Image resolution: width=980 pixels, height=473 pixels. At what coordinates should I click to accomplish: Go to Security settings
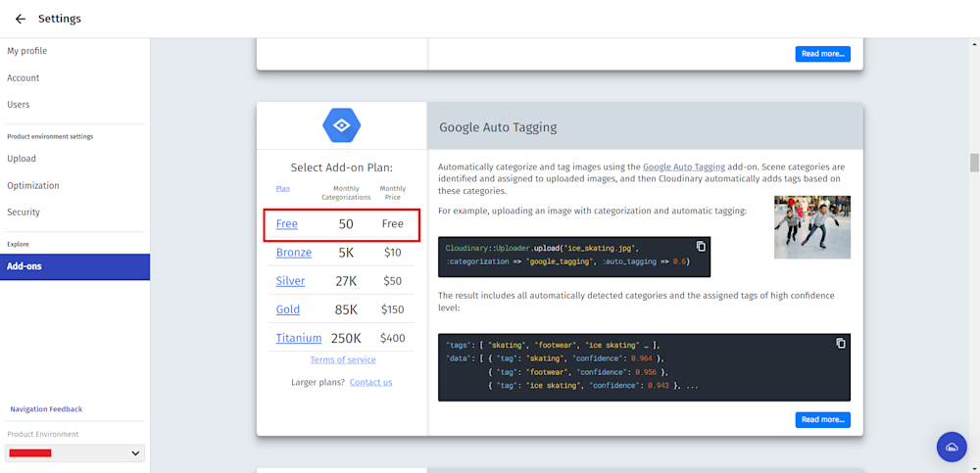pyautogui.click(x=24, y=213)
